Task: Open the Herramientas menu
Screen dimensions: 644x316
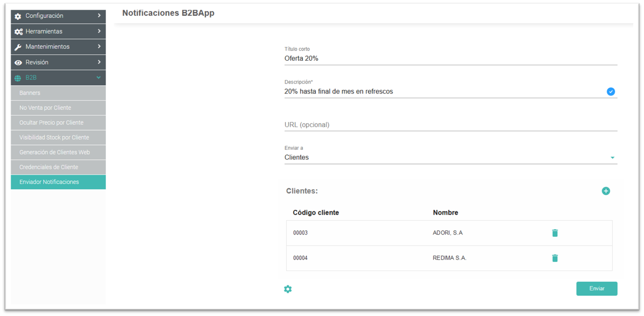Action: click(58, 31)
